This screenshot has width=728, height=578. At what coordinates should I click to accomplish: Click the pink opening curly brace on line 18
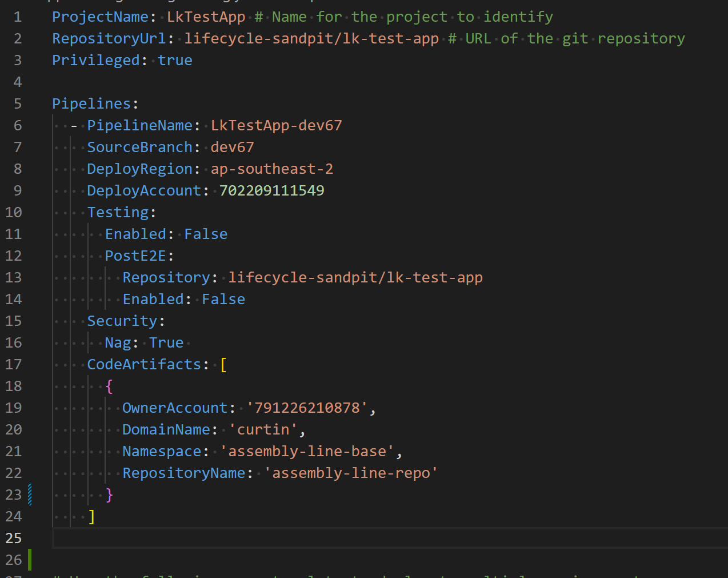pos(109,386)
